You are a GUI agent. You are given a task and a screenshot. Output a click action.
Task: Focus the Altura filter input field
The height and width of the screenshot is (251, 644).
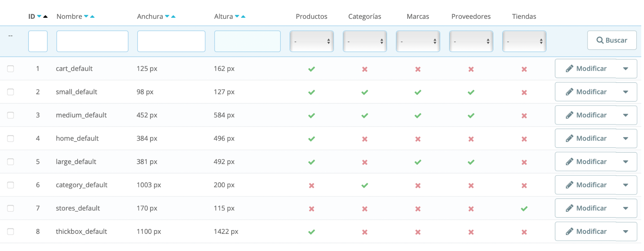pyautogui.click(x=248, y=41)
